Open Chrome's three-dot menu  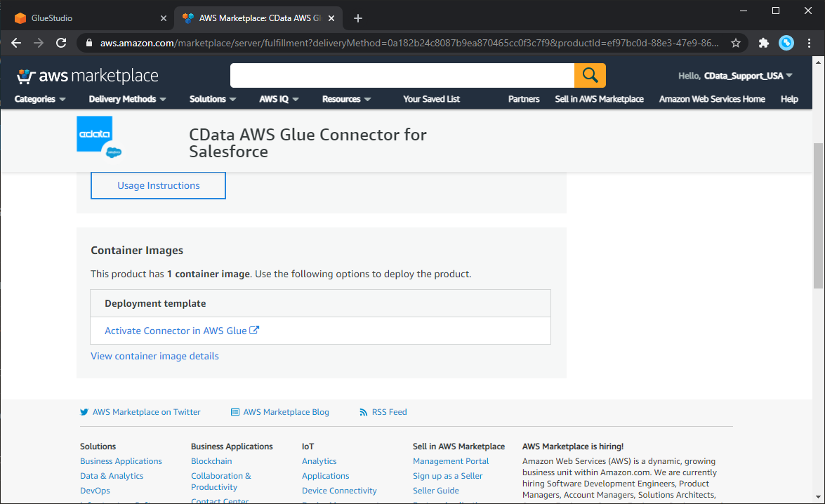click(x=810, y=43)
